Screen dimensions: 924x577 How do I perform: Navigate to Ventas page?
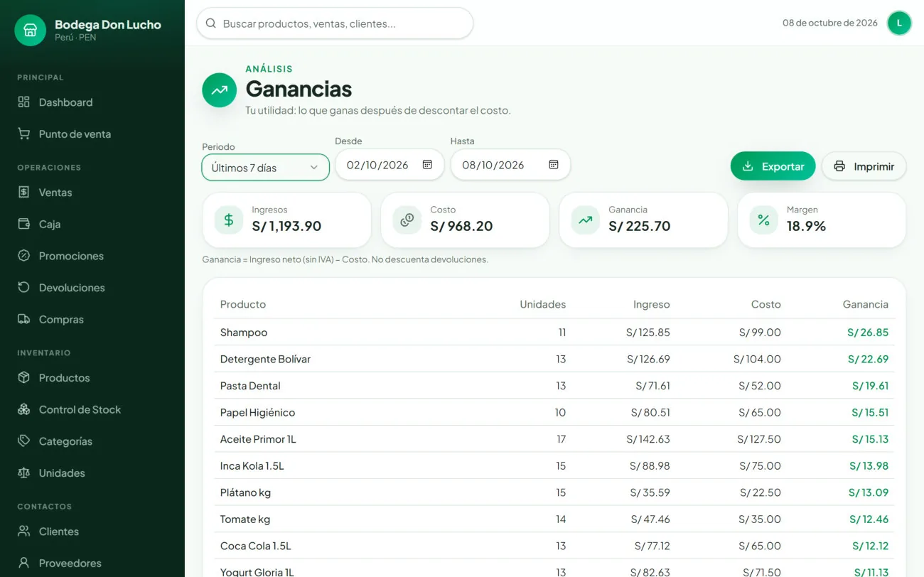(92, 193)
